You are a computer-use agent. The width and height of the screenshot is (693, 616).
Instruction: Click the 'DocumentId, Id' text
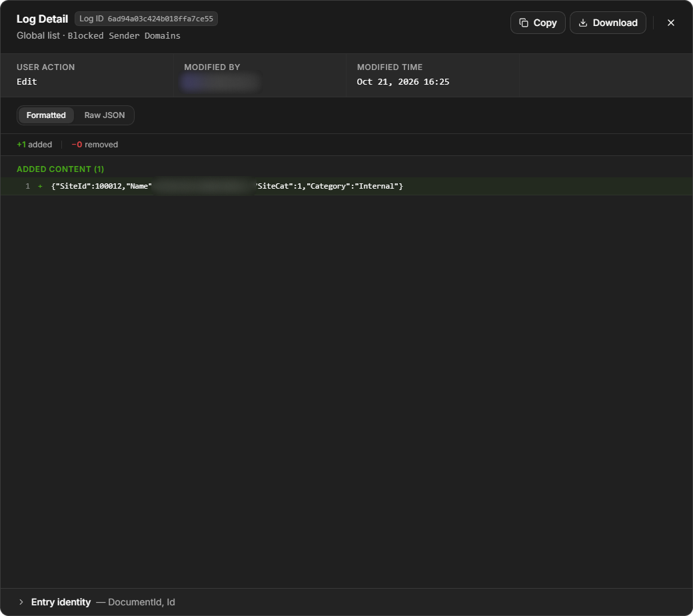click(x=141, y=602)
